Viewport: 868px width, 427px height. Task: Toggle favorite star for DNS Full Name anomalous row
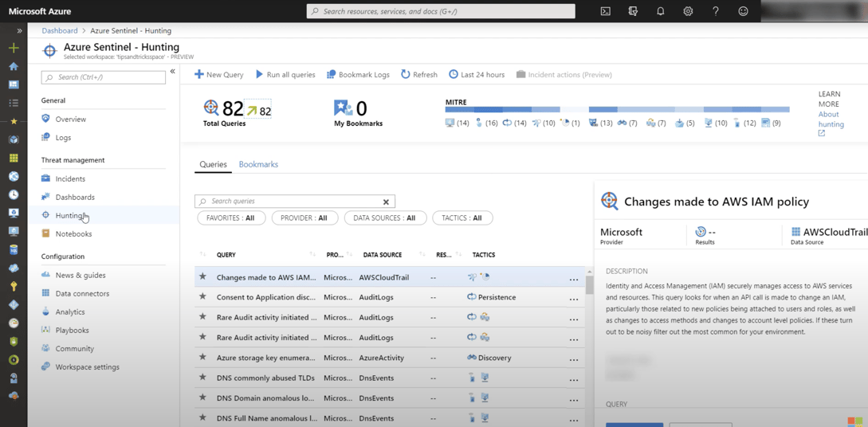pos(202,417)
